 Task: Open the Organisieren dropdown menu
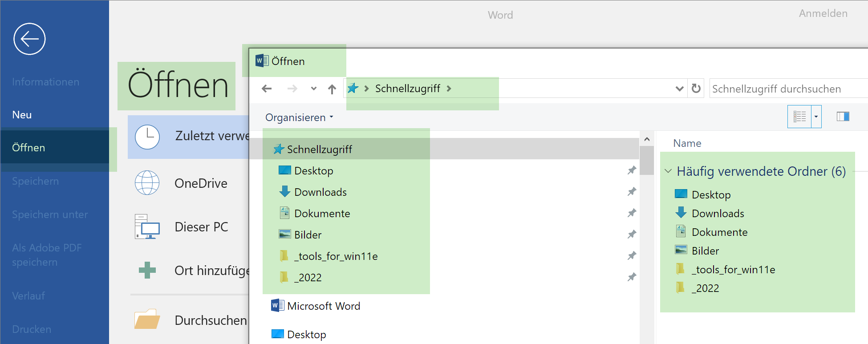(x=299, y=117)
